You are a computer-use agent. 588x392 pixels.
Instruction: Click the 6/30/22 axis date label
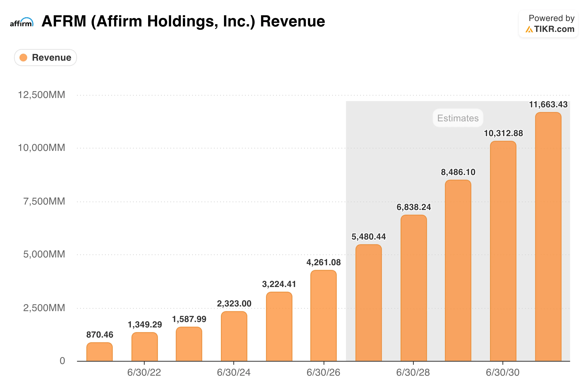pos(144,373)
